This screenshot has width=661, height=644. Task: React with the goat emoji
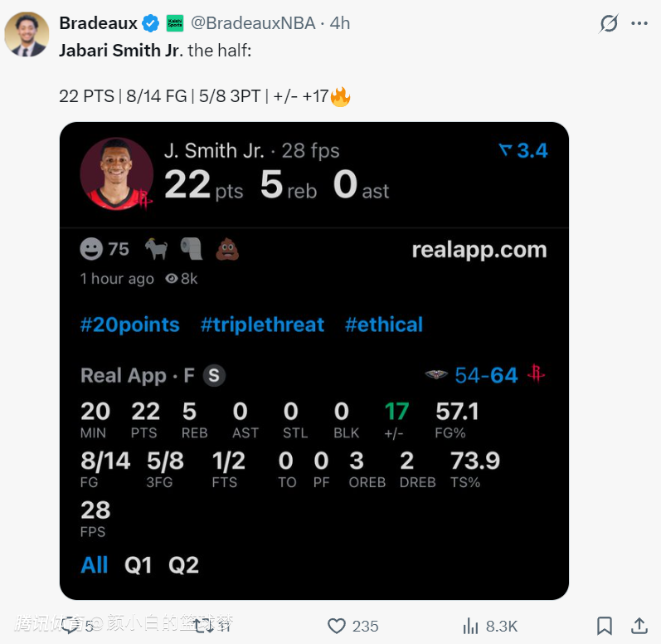[156, 248]
